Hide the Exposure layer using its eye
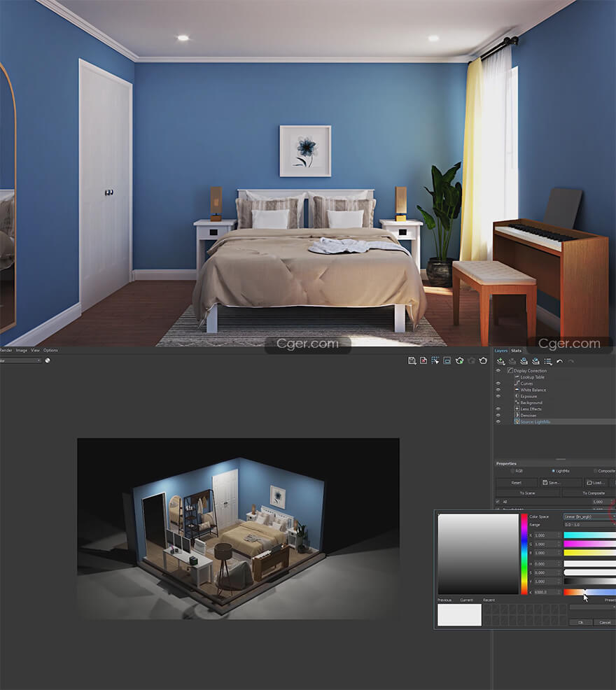The image size is (616, 690). tap(498, 396)
